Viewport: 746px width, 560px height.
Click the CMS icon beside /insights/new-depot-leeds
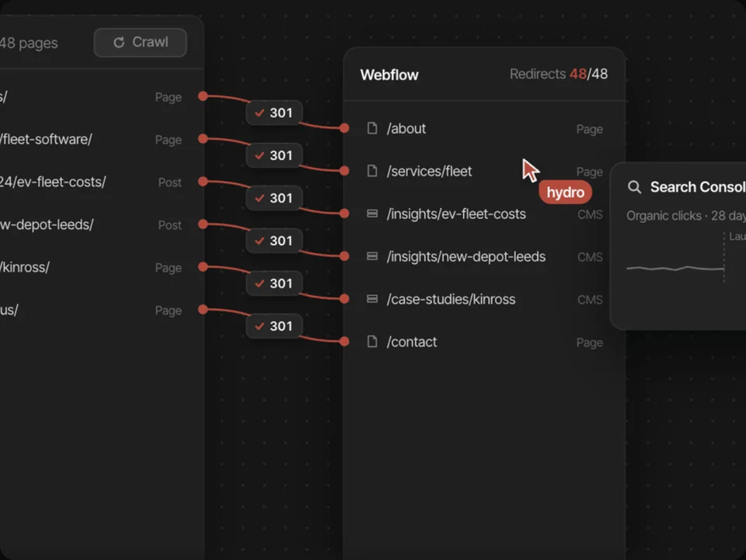(x=372, y=256)
